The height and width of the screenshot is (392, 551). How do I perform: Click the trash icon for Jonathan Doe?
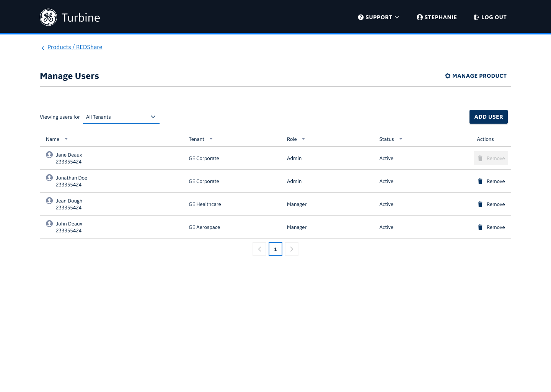pos(480,181)
